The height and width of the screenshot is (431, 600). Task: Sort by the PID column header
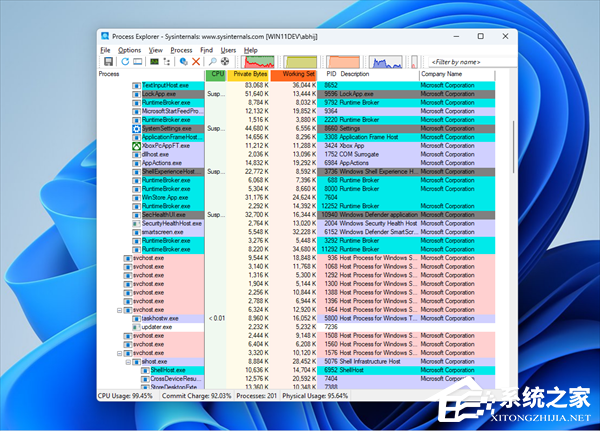pos(328,74)
